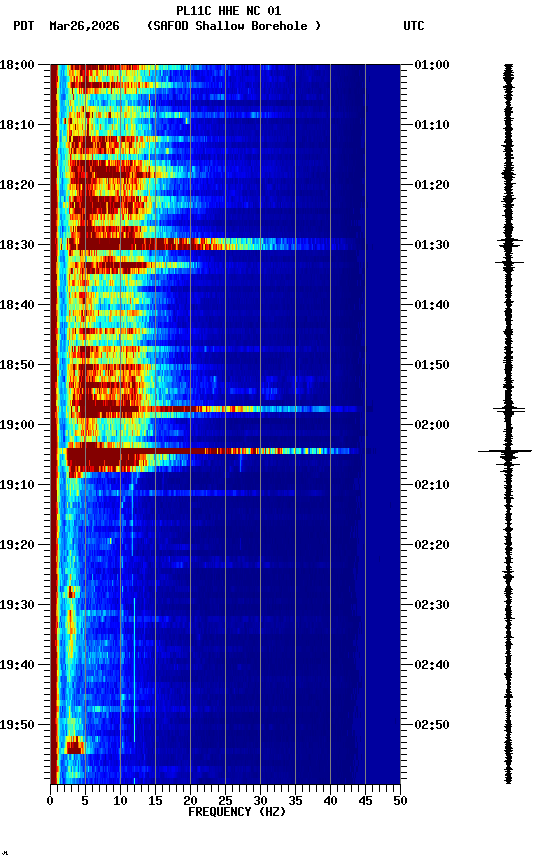
Task: Click the 18:00 PDT time label
Action: pos(17,64)
